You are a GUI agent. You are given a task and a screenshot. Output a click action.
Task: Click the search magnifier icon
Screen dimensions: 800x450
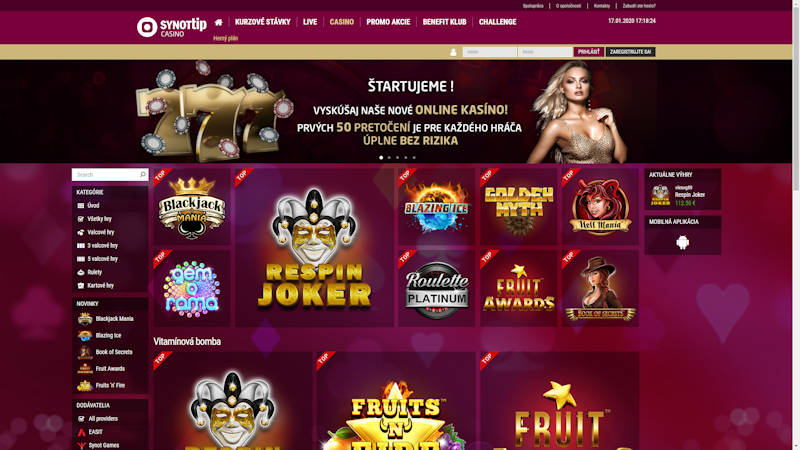(x=143, y=174)
